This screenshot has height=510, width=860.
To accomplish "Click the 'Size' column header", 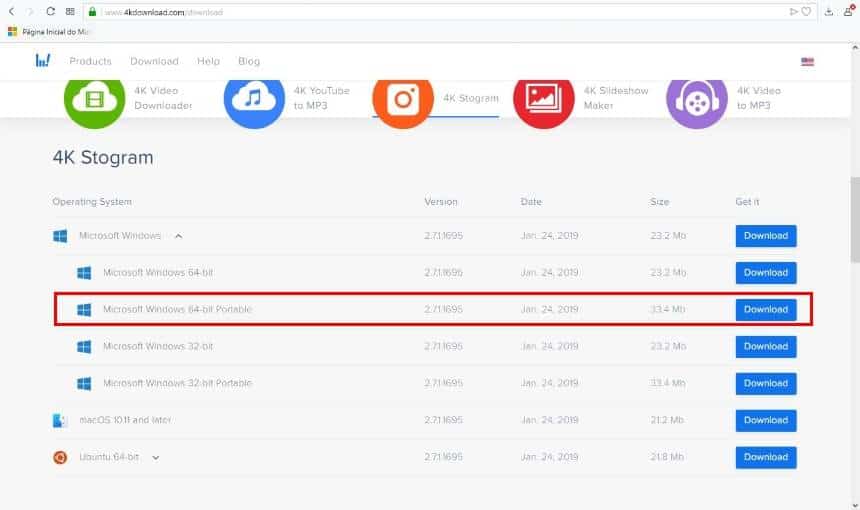I will [659, 202].
